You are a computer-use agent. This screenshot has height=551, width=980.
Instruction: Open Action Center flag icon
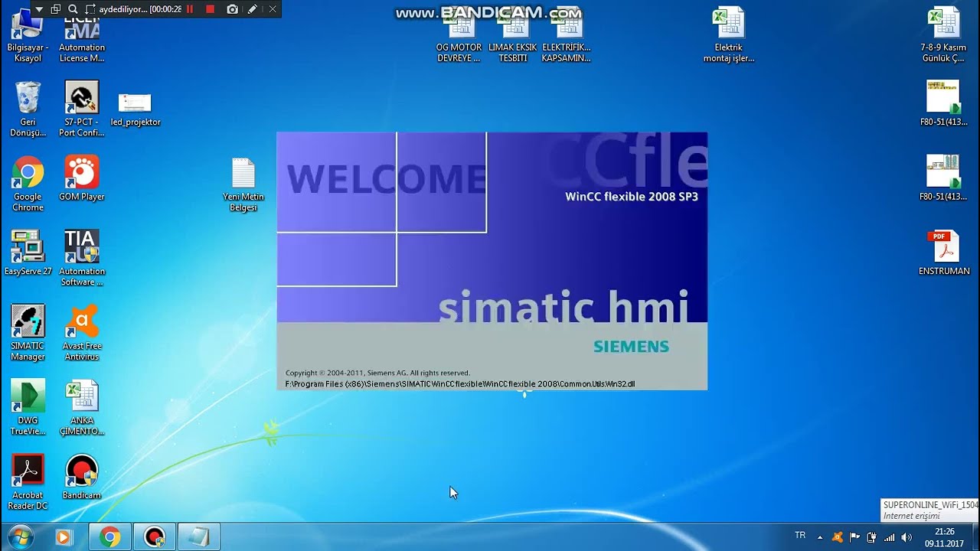[854, 537]
